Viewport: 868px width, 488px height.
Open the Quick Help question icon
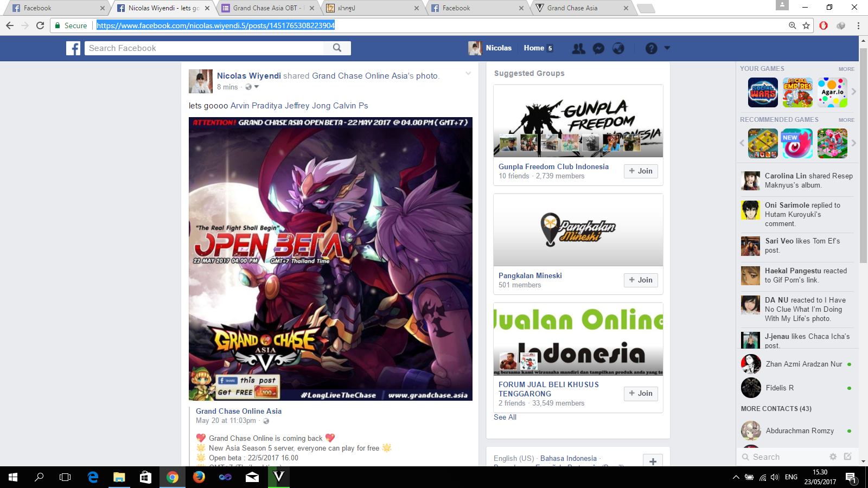tap(651, 48)
